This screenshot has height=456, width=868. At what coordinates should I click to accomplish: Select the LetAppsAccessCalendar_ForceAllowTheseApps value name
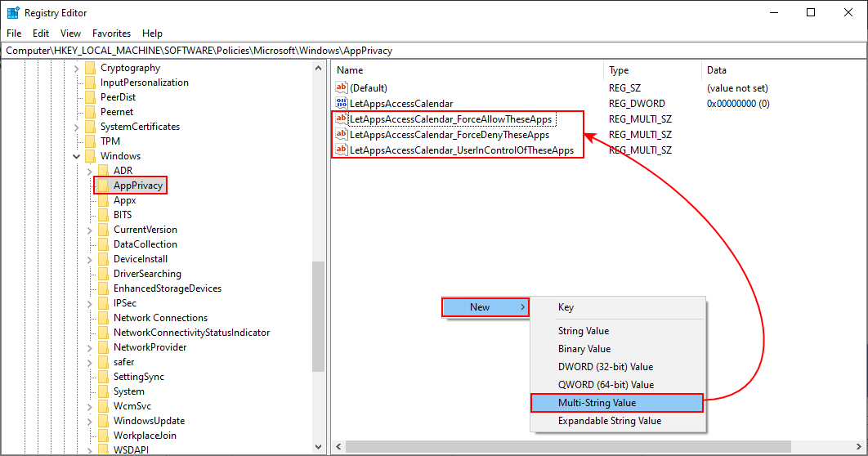click(451, 119)
